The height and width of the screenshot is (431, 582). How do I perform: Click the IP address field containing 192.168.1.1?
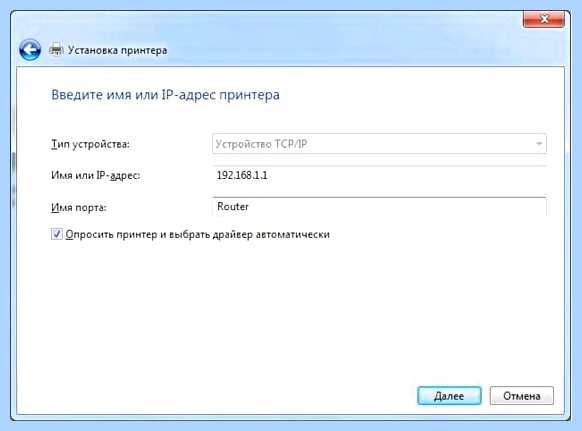(379, 176)
